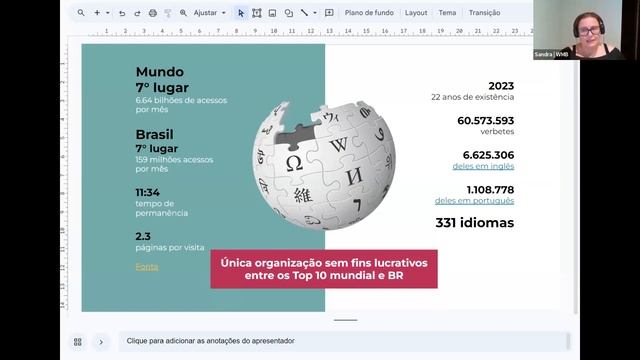Viewport: 640px width, 360px height.
Task: Select the arrow cursor tool
Action: pyautogui.click(x=241, y=13)
